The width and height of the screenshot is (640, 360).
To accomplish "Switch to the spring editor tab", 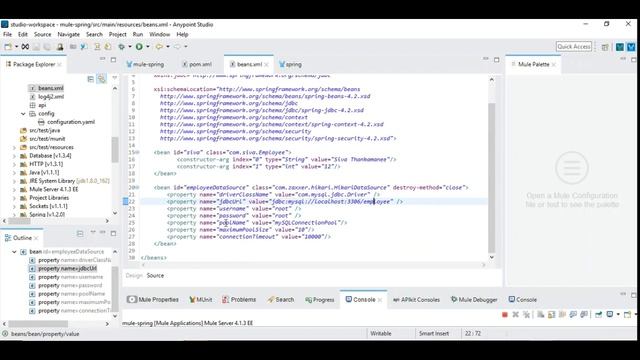I will 290,64.
